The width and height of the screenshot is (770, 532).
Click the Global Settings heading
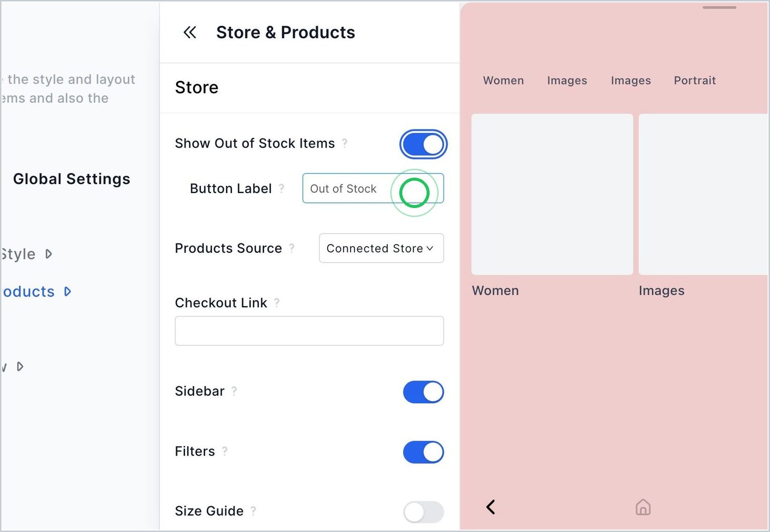[x=72, y=179]
